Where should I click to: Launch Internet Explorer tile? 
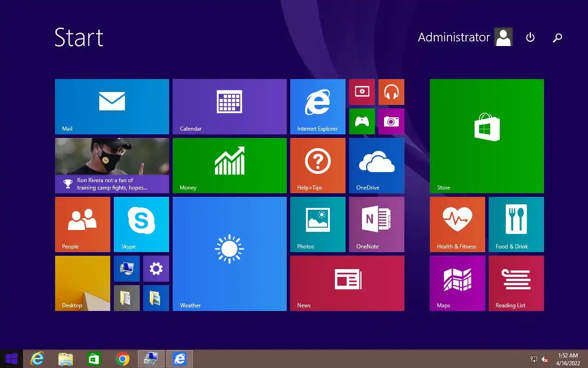(x=318, y=107)
